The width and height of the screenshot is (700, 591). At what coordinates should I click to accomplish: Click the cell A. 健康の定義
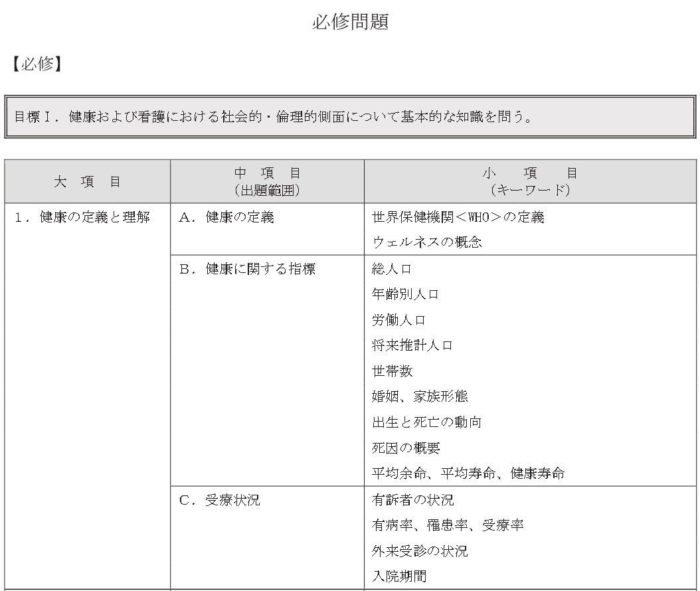coord(226,217)
